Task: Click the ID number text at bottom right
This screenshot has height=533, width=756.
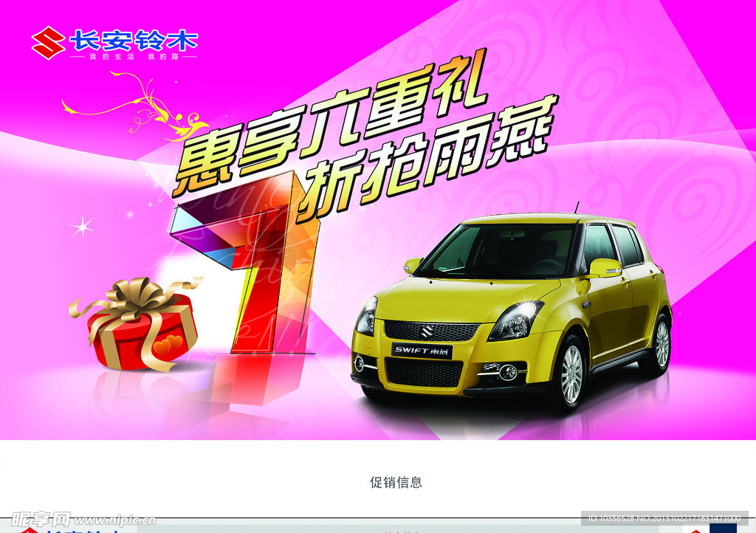Action: (x=664, y=518)
